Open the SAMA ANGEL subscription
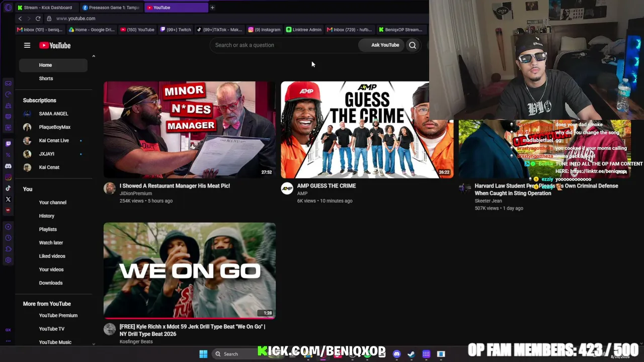The width and height of the screenshot is (644, 362). 53,114
